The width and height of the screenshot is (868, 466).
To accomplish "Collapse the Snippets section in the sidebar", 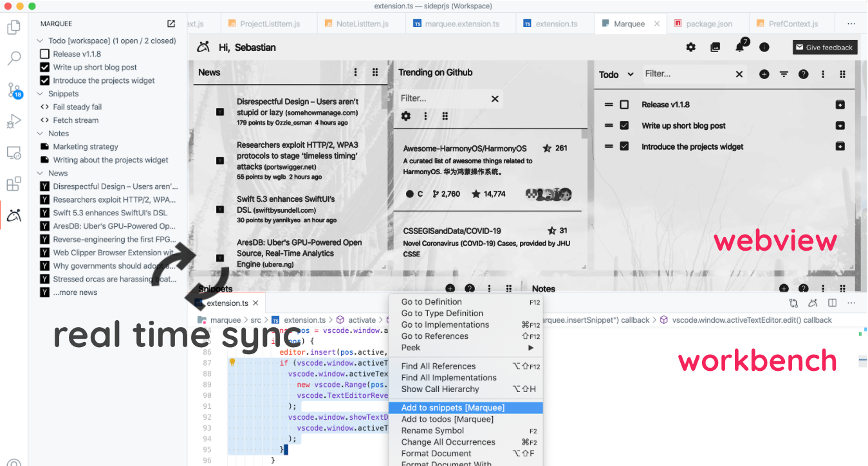I will [x=40, y=93].
